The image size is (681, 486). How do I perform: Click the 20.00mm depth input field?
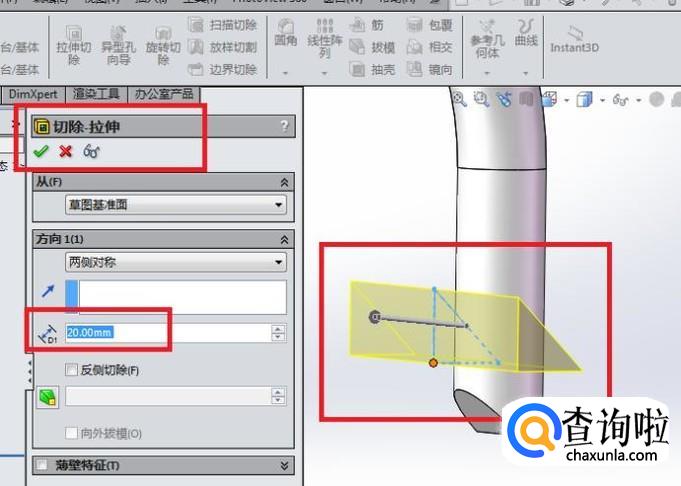pyautogui.click(x=168, y=333)
